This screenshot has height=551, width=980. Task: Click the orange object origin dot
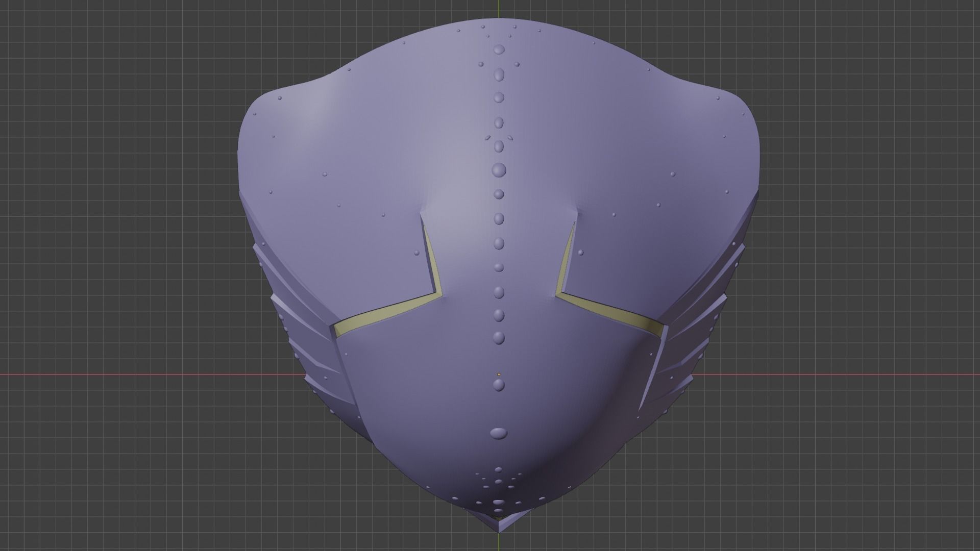click(x=499, y=374)
